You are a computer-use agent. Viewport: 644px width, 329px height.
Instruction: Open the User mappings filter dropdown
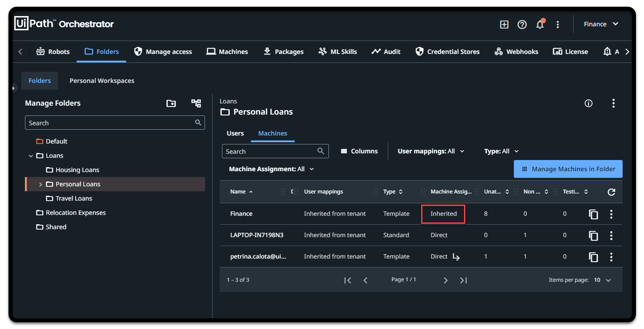click(x=431, y=151)
